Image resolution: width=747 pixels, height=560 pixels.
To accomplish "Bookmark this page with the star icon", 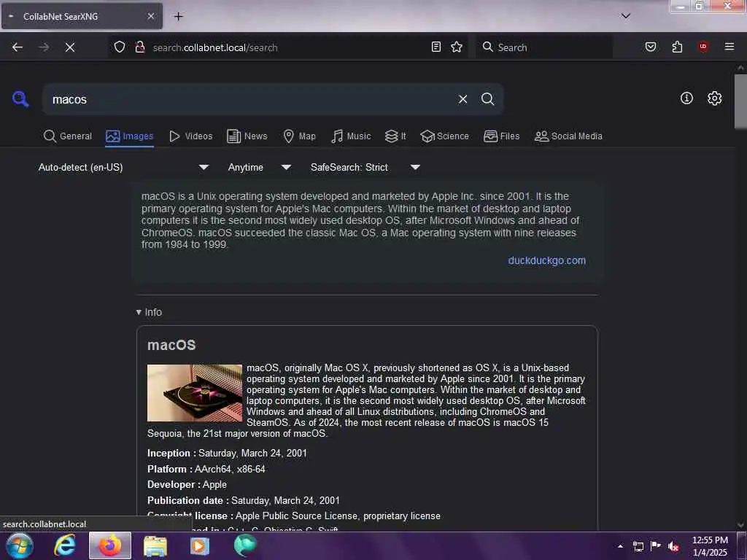I will click(457, 47).
